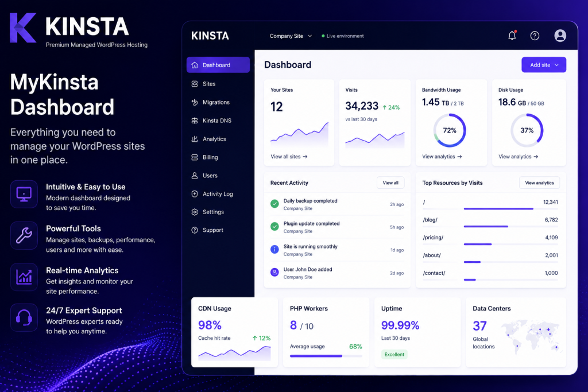Click the PHP Workers average usage bar
The width and height of the screenshot is (588, 392).
click(x=326, y=356)
